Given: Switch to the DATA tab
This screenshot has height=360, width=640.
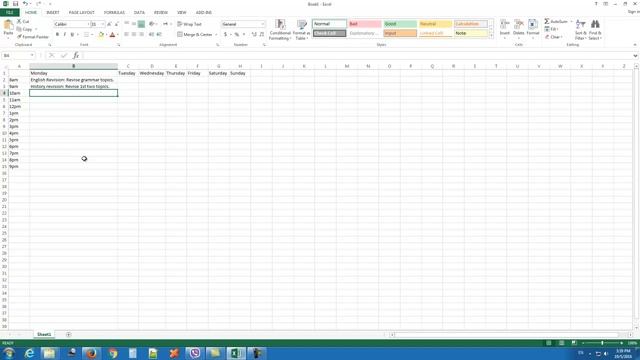Looking at the screenshot, I should click(139, 13).
